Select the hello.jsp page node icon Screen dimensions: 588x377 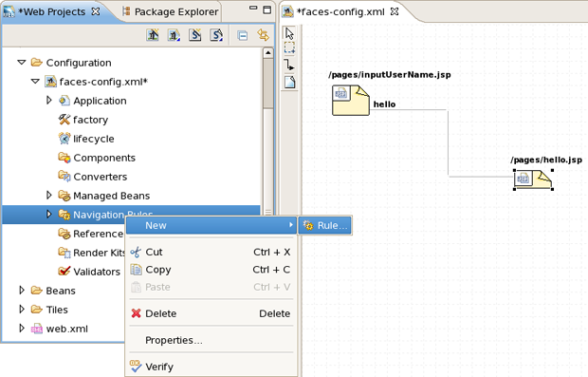(x=533, y=179)
